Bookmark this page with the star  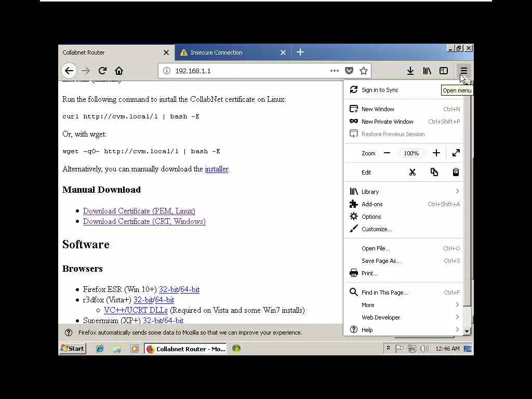pyautogui.click(x=364, y=71)
